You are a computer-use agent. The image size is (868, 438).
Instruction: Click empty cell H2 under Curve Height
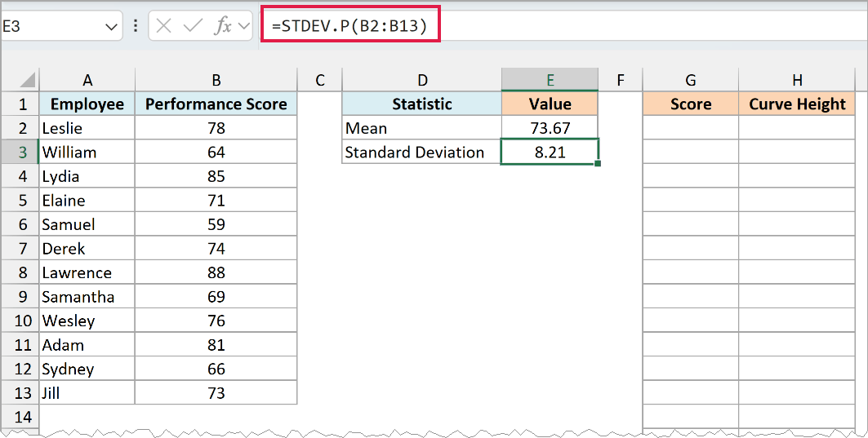click(x=797, y=128)
